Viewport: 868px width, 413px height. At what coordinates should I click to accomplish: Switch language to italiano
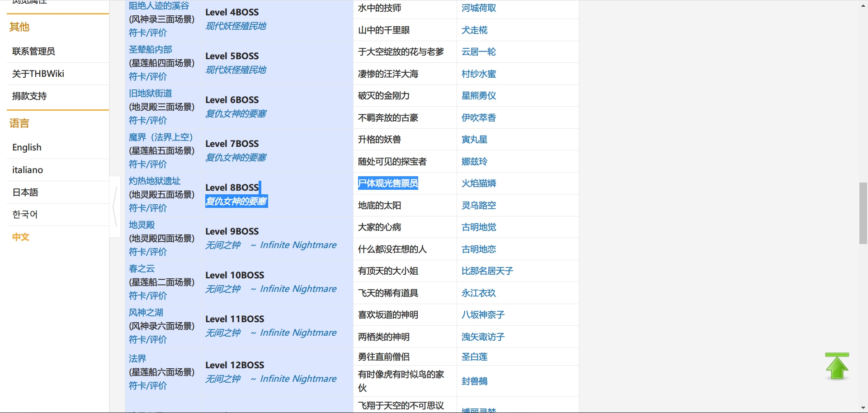pos(28,170)
